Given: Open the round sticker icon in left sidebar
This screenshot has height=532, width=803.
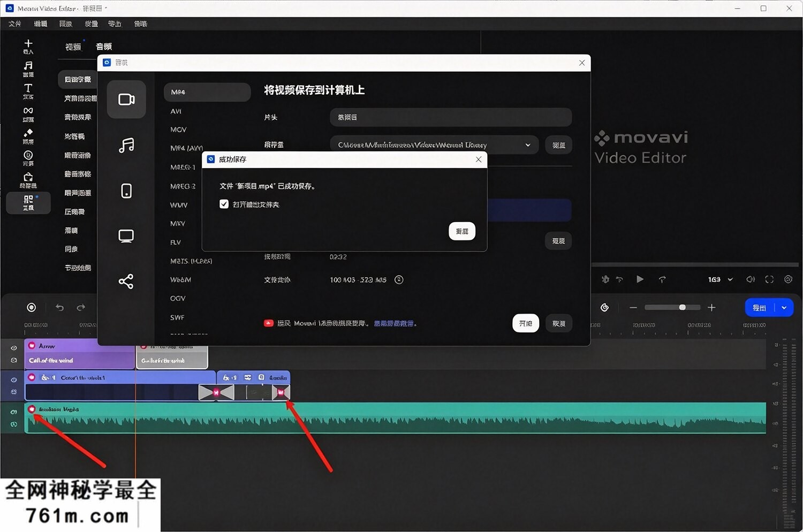Looking at the screenshot, I should [28, 155].
